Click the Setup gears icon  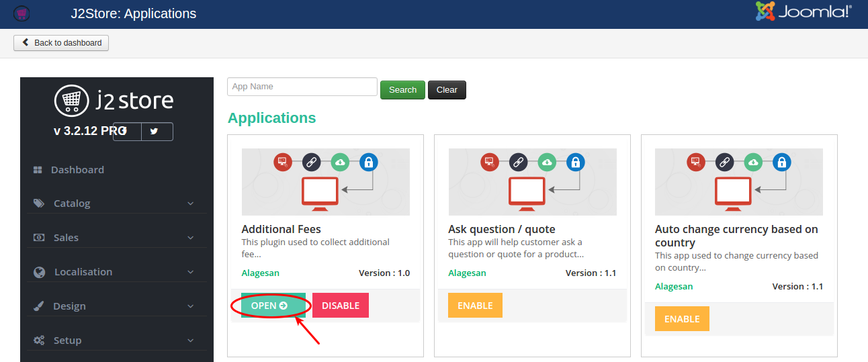(x=39, y=341)
